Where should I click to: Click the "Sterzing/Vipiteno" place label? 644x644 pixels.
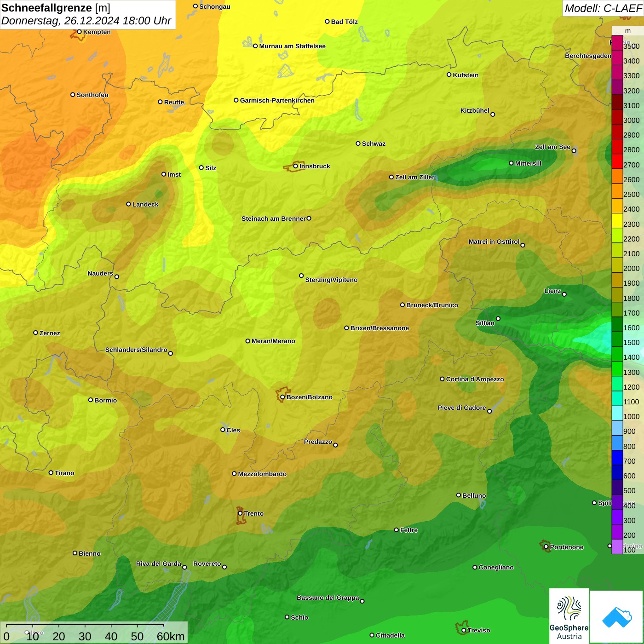pos(331,280)
